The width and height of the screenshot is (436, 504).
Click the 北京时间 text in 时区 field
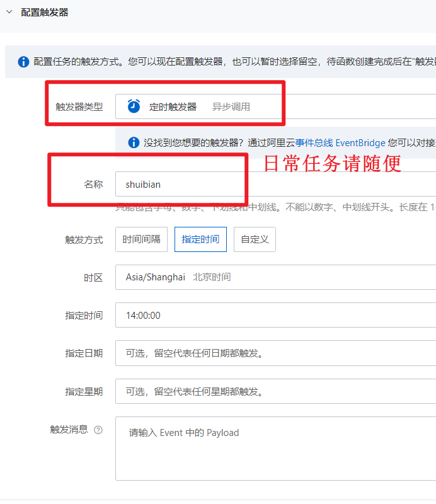[212, 277]
